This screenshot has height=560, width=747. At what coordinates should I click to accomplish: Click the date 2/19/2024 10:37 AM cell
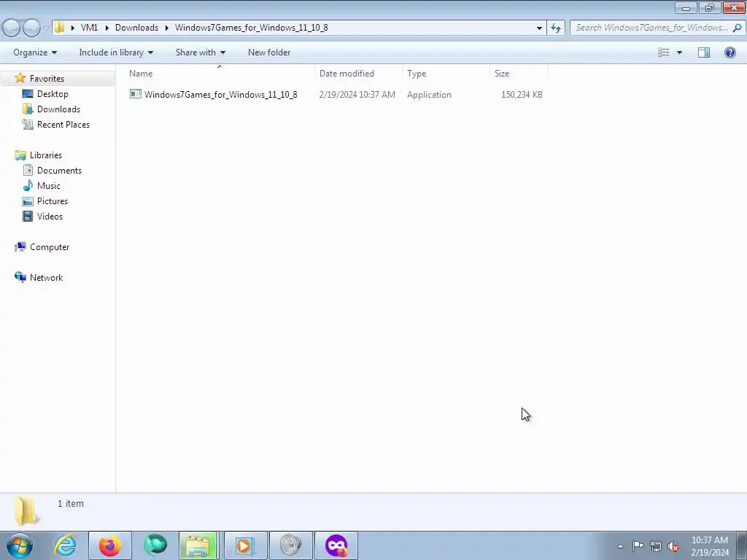(357, 94)
